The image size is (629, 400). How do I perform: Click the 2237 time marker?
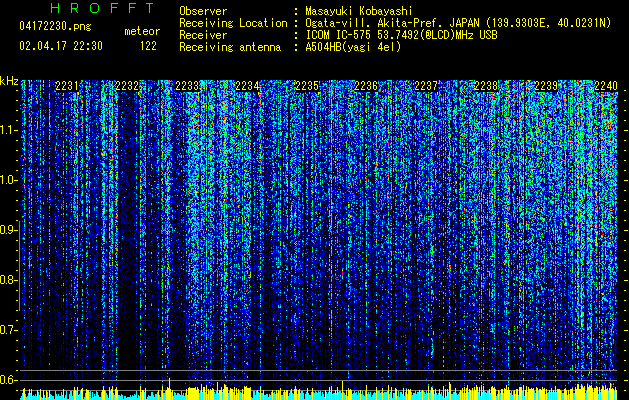coord(426,86)
